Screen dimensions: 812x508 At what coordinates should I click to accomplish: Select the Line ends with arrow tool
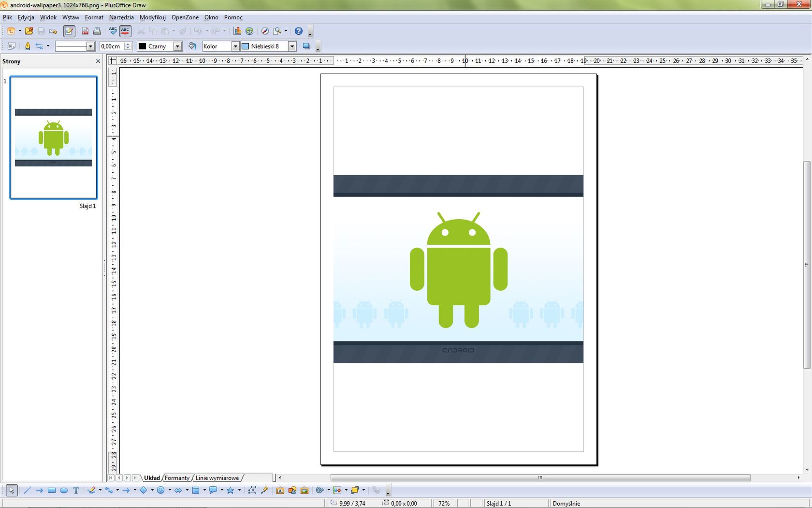click(39, 490)
